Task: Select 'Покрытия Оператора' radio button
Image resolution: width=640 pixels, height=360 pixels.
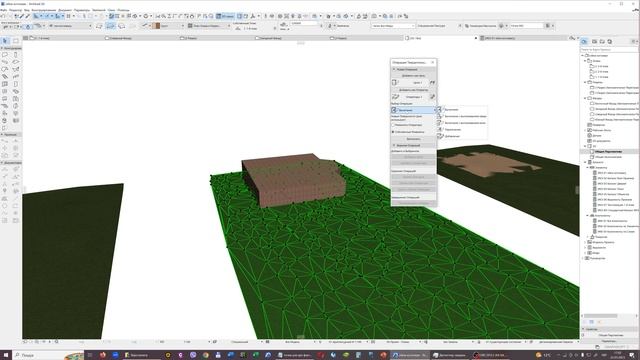Action: pos(393,125)
